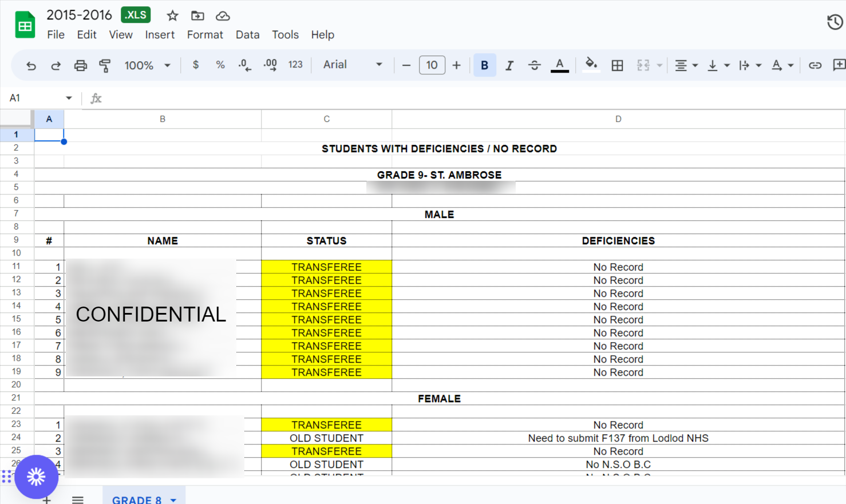Select the title 'STUDENTS WITH DEFICIENCIES / NO RECORD'

[439, 149]
